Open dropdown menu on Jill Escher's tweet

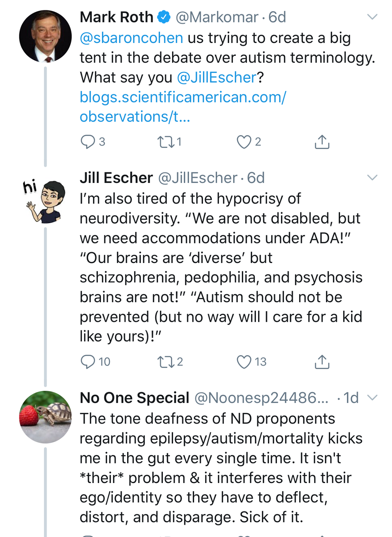[372, 178]
